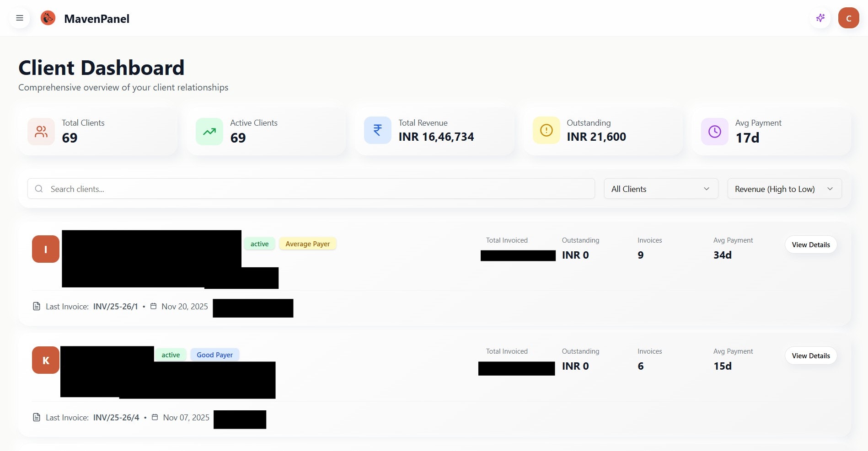
Task: Open invoice INV/25-26/4
Action: point(116,417)
